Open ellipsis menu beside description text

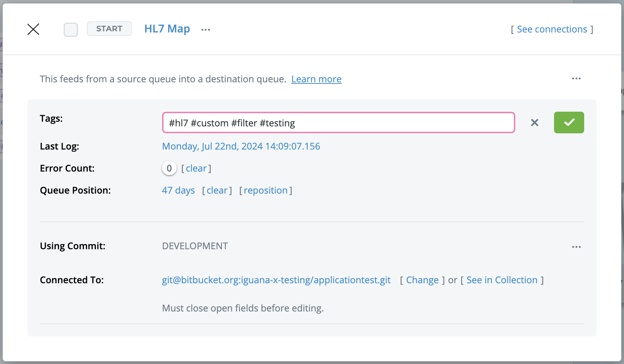[576, 79]
